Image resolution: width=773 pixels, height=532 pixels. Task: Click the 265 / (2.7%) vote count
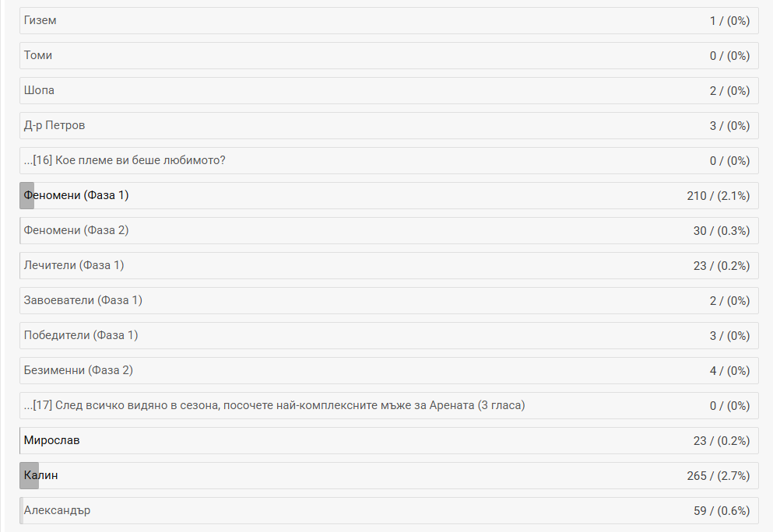tap(718, 476)
